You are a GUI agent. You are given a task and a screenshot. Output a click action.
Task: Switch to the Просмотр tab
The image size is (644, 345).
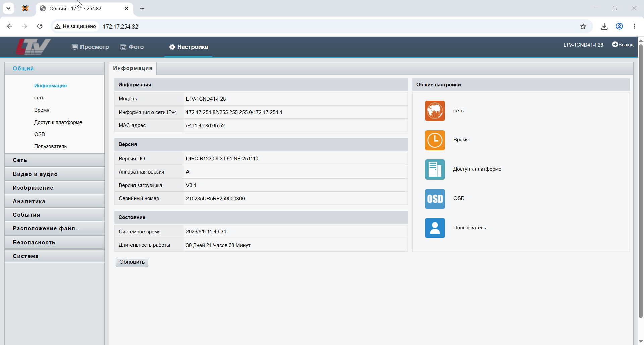90,47
